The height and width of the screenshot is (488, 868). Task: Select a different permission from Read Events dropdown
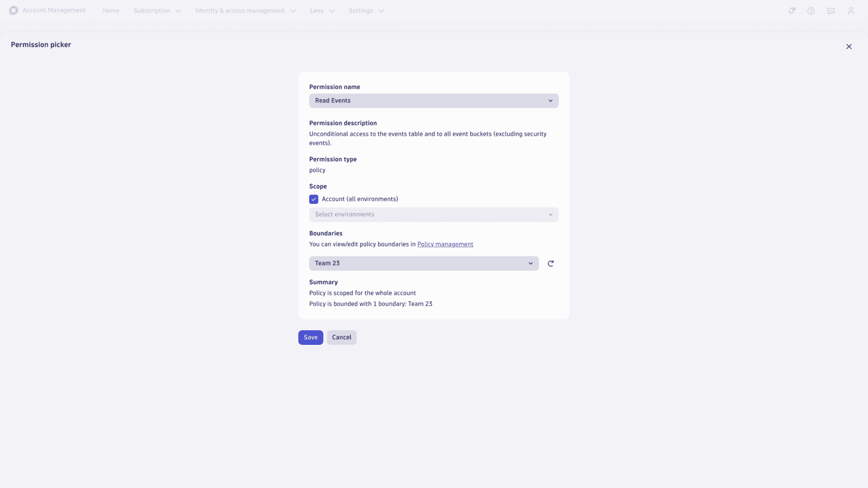point(433,100)
